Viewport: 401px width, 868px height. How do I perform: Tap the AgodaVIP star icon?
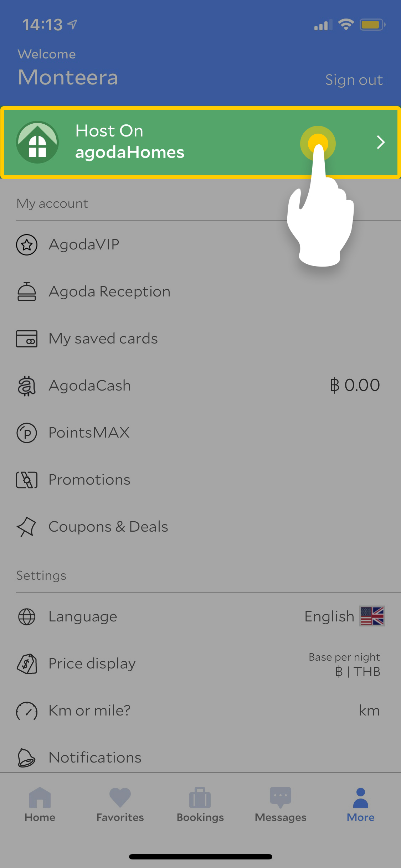click(27, 245)
